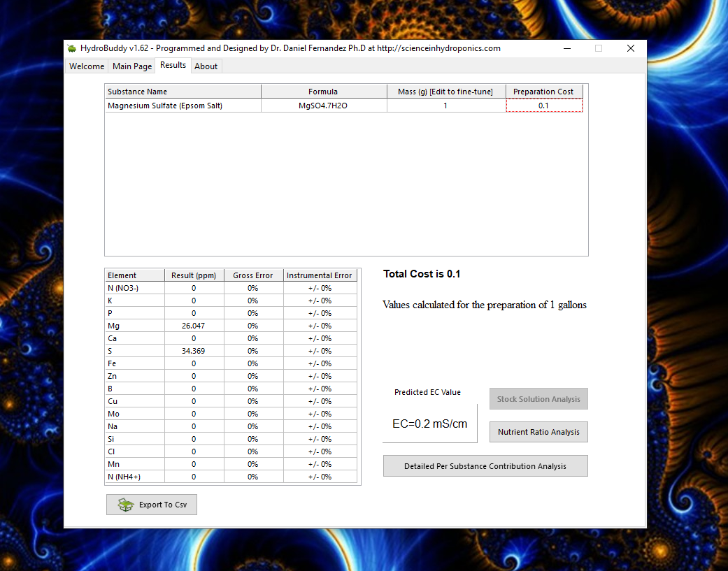This screenshot has width=728, height=571.
Task: Select Magnesium Sulfate (Epsom Salt) row name
Action: tap(183, 106)
